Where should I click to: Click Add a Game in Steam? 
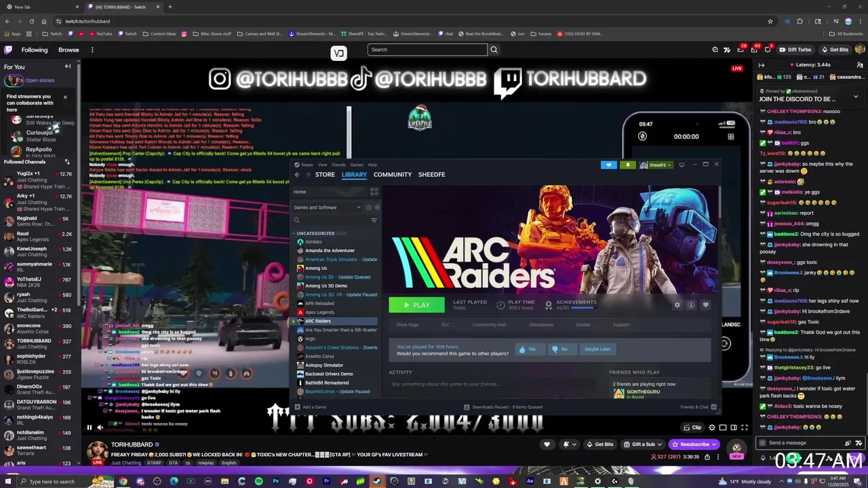(310, 407)
